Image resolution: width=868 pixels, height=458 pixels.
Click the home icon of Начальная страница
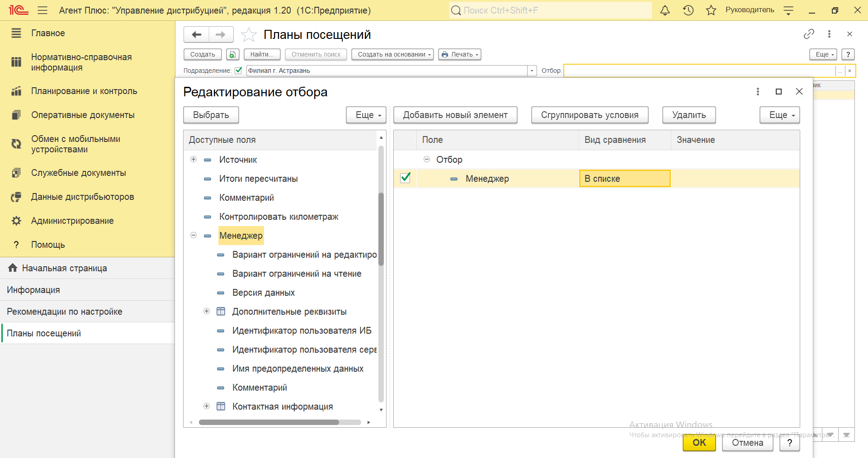13,268
